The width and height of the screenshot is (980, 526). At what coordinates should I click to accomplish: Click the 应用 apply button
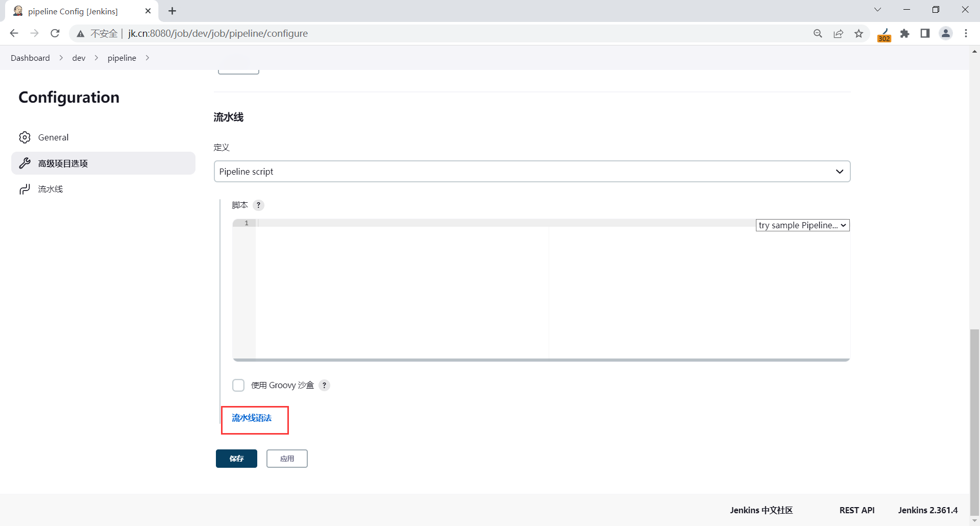287,459
